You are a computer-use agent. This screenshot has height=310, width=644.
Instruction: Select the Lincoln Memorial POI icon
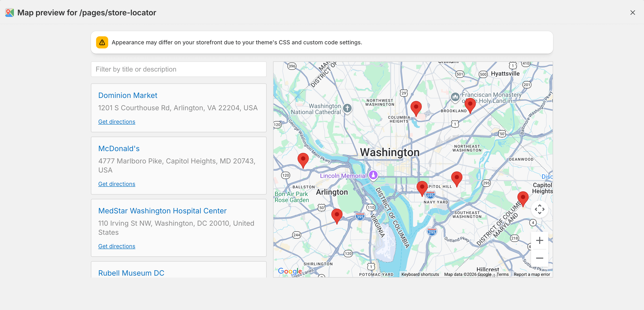(x=373, y=175)
